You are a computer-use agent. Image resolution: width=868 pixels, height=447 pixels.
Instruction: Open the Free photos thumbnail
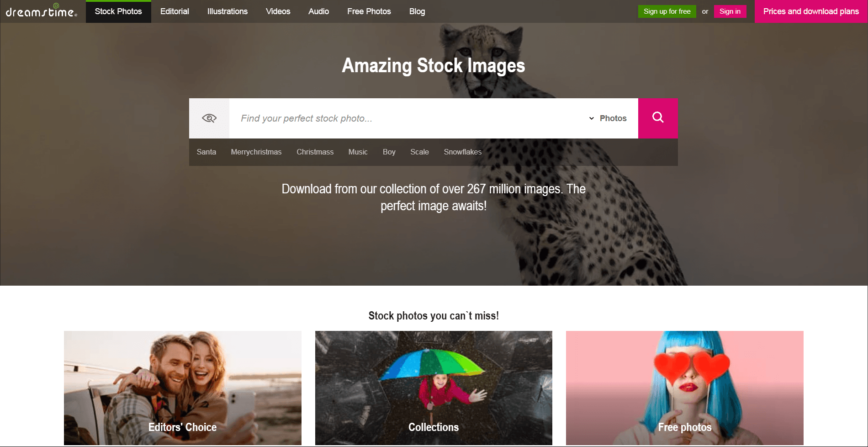[685, 388]
